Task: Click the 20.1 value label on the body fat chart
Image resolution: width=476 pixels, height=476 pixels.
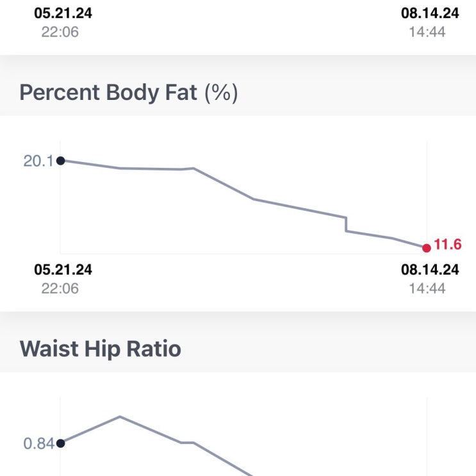Action: click(x=38, y=161)
